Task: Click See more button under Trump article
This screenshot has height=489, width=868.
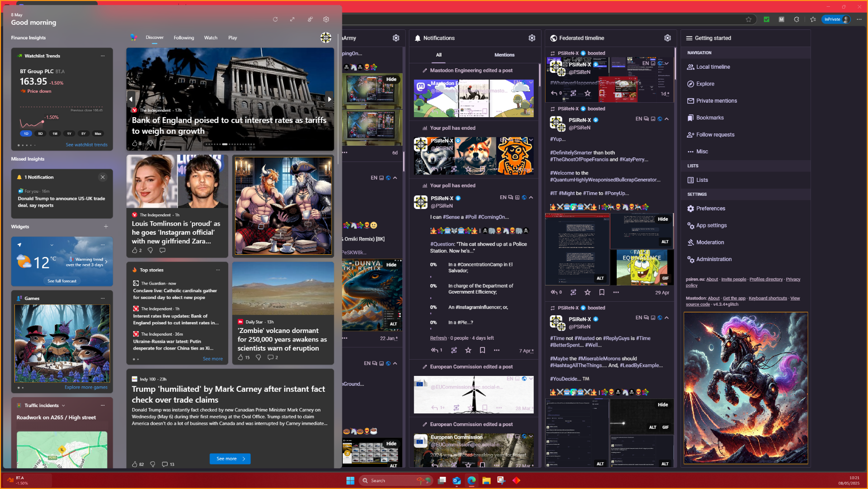Action: tap(230, 459)
